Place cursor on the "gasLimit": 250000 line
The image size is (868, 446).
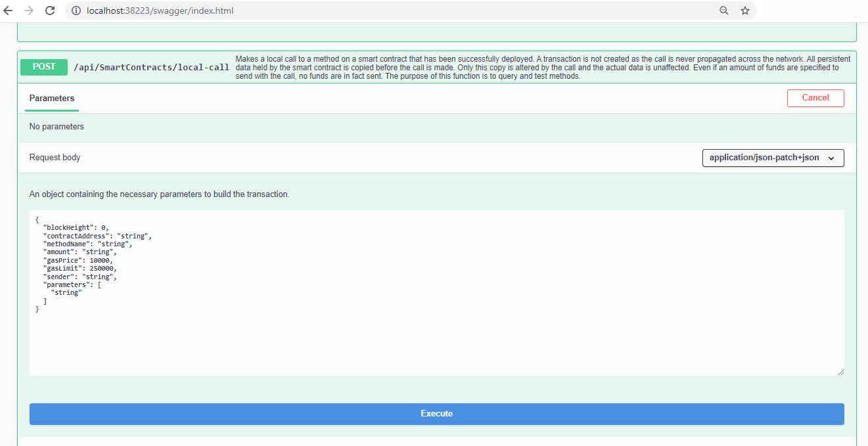(80, 269)
